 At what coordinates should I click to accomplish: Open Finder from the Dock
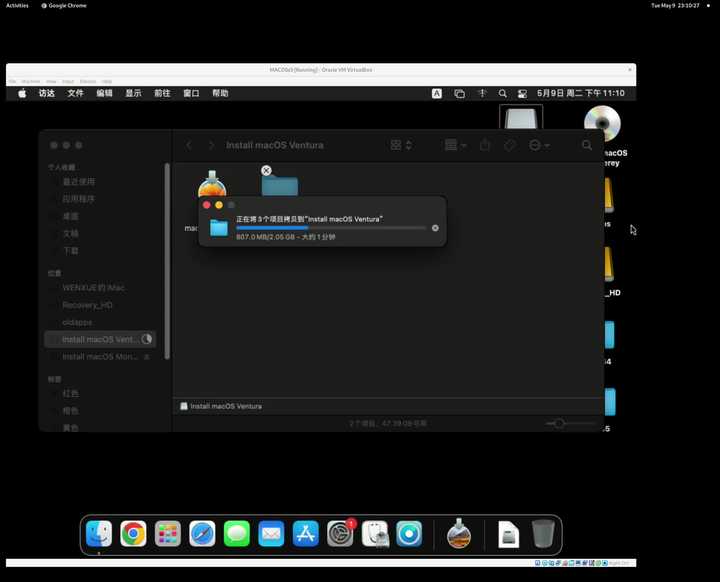point(99,534)
